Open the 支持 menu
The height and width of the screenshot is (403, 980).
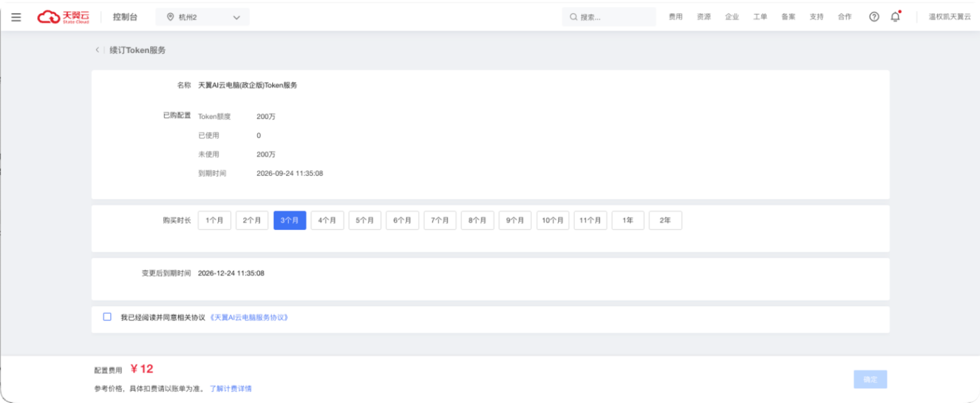coord(816,17)
